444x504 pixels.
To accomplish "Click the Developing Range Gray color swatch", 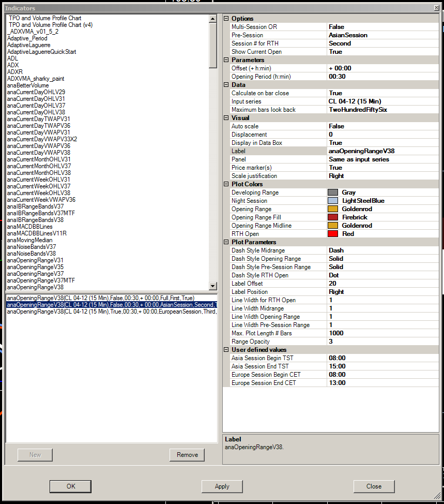I will click(333, 192).
